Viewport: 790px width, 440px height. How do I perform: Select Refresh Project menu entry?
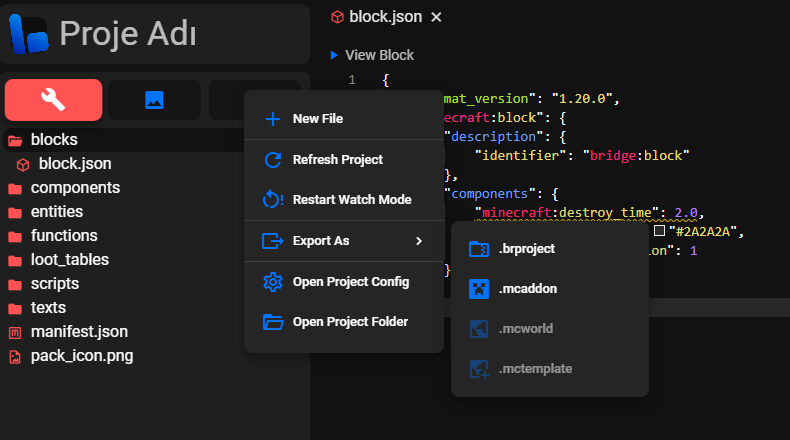337,159
